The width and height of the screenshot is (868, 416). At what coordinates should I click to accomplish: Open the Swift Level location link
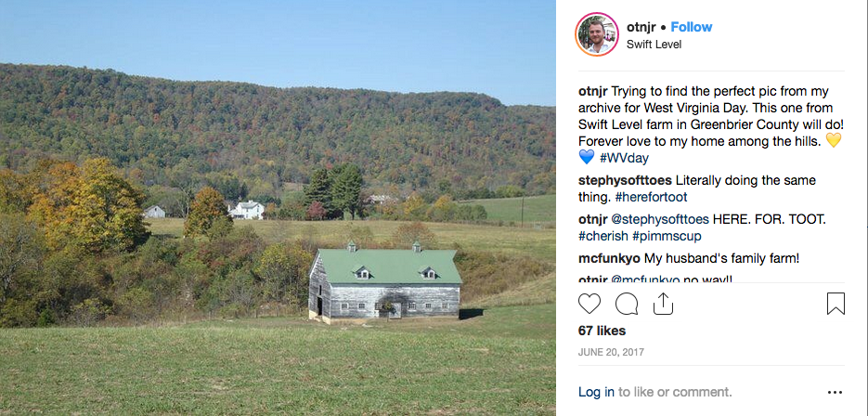point(654,44)
